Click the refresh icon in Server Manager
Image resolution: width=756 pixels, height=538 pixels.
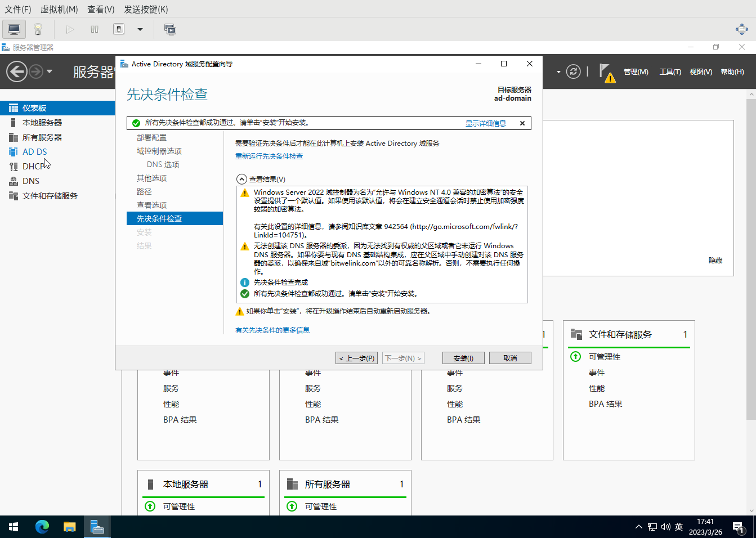coord(573,71)
